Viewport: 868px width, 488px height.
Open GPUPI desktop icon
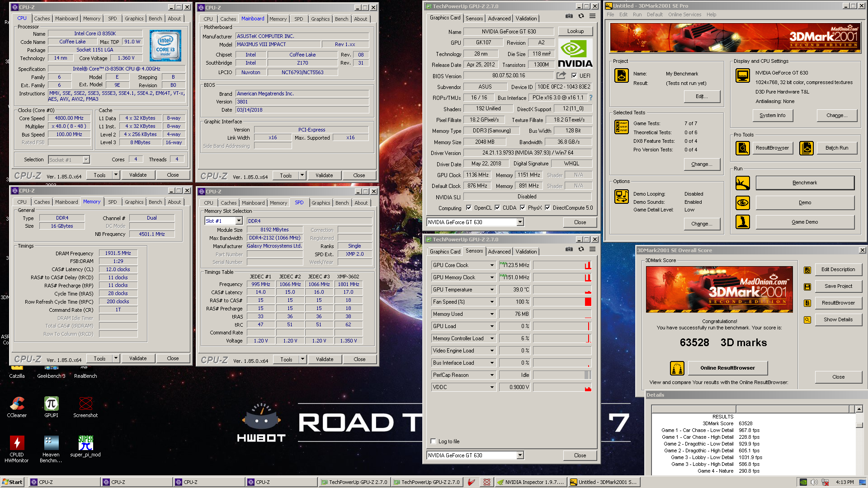pos(51,406)
